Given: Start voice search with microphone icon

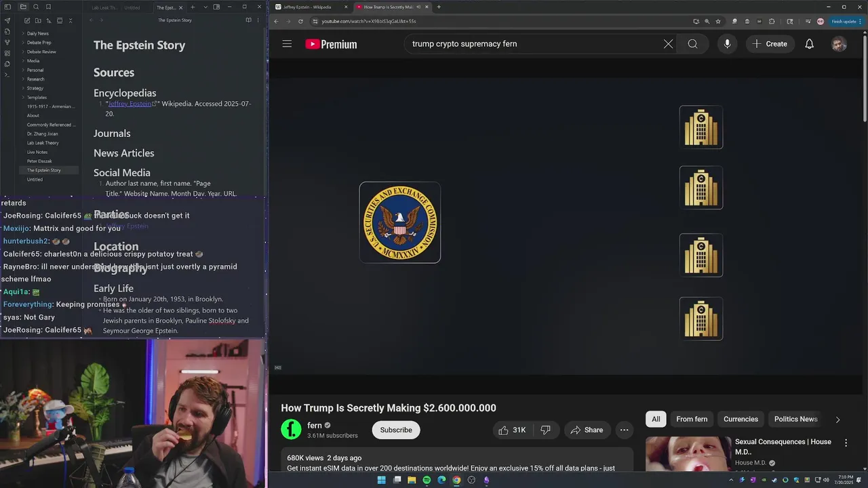Looking at the screenshot, I should 727,44.
